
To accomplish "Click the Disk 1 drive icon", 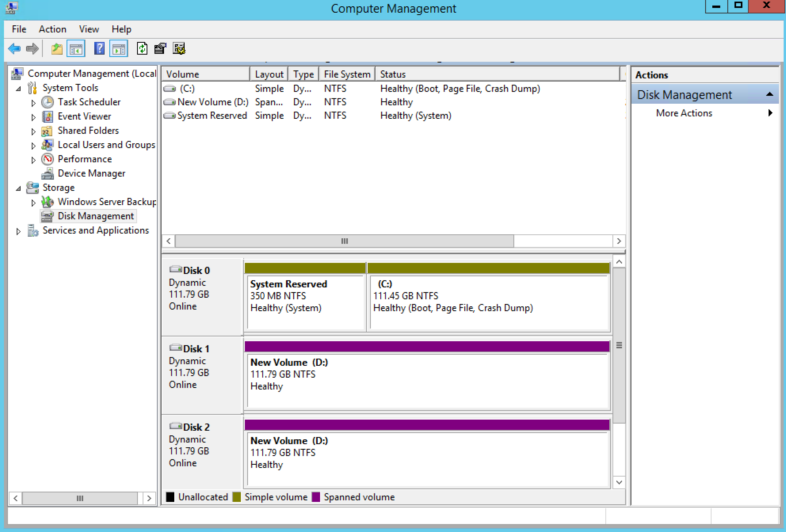I will coord(176,348).
